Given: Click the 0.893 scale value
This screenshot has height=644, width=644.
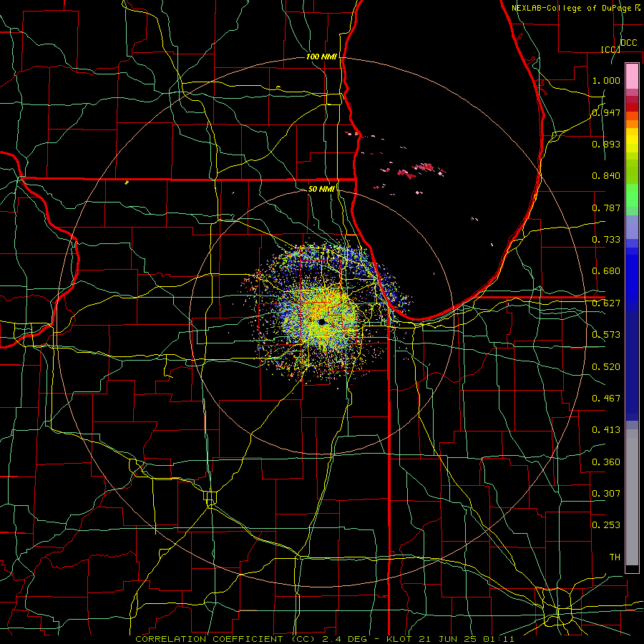Looking at the screenshot, I should tap(606, 144).
